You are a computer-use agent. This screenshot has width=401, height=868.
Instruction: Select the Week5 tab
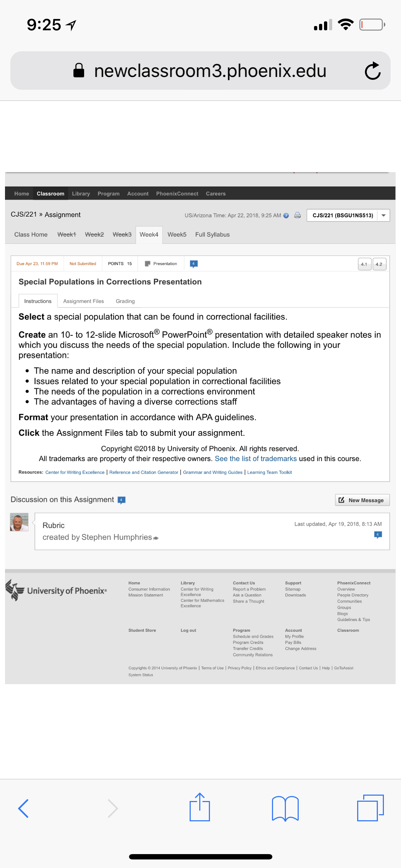pyautogui.click(x=177, y=234)
